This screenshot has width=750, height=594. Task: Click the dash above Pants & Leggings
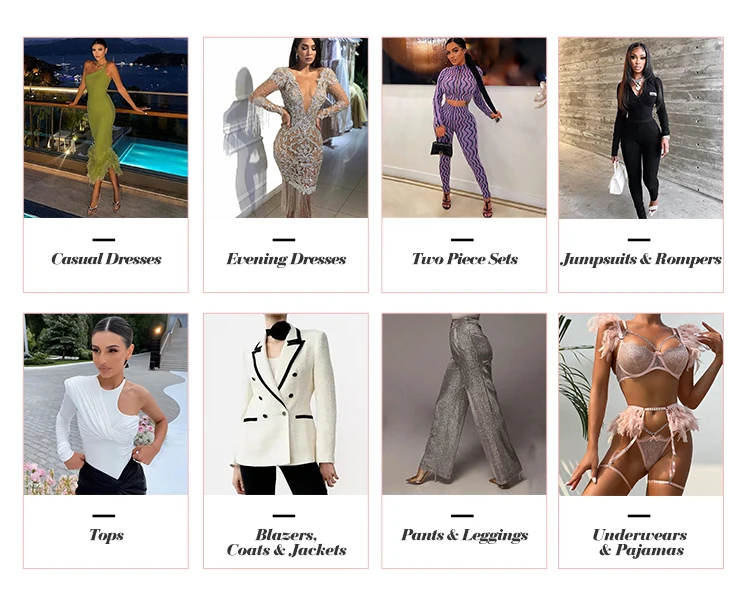pos(462,516)
